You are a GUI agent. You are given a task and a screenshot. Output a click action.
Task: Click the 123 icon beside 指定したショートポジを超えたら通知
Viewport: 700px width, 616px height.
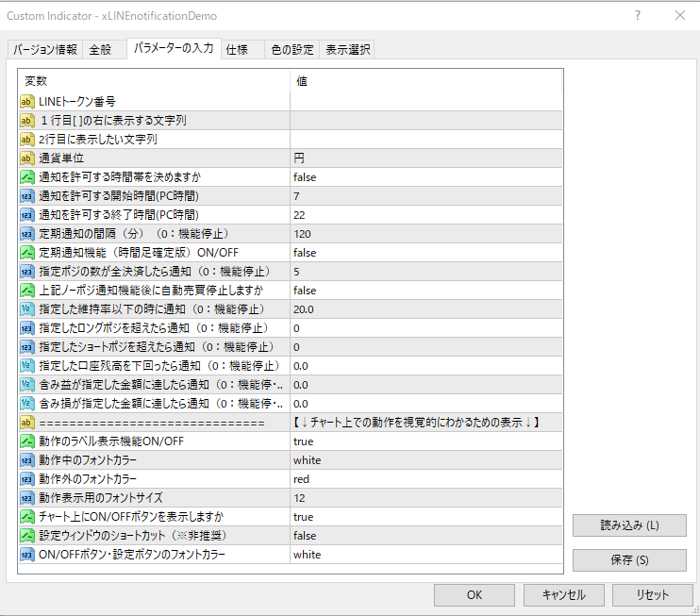click(26, 347)
